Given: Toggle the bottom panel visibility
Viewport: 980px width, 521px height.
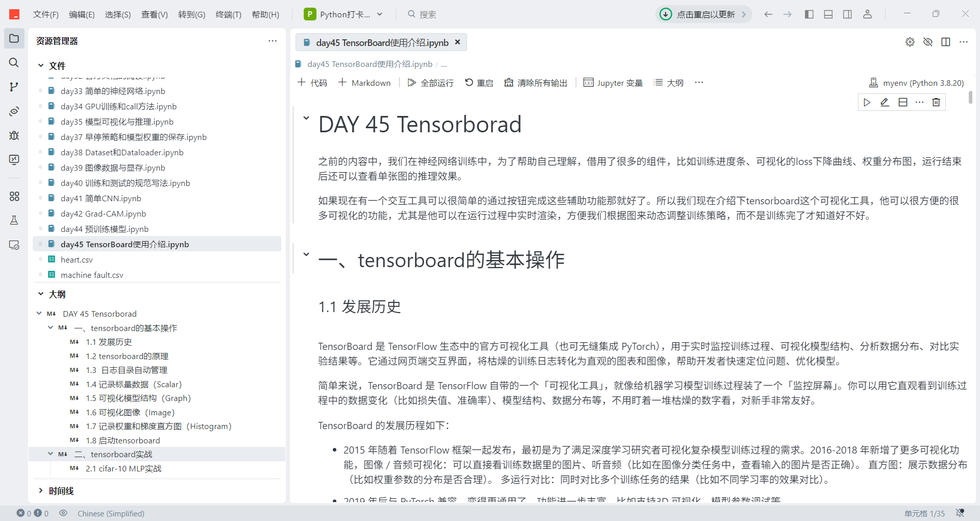Looking at the screenshot, I should coord(828,14).
